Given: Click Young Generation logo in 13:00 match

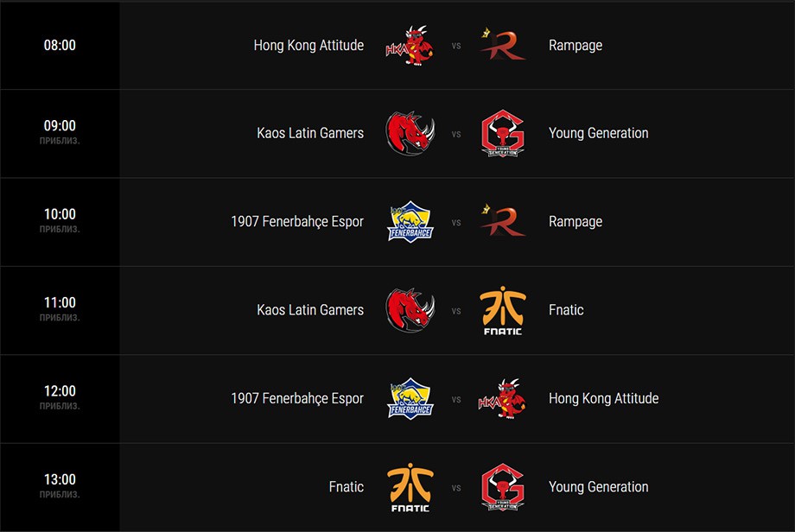Looking at the screenshot, I should pos(502,487).
